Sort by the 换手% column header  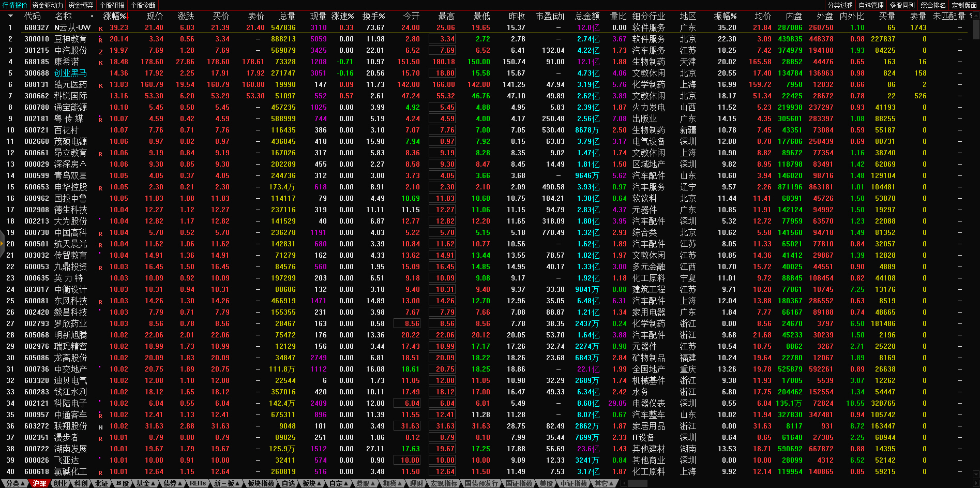coord(373,17)
